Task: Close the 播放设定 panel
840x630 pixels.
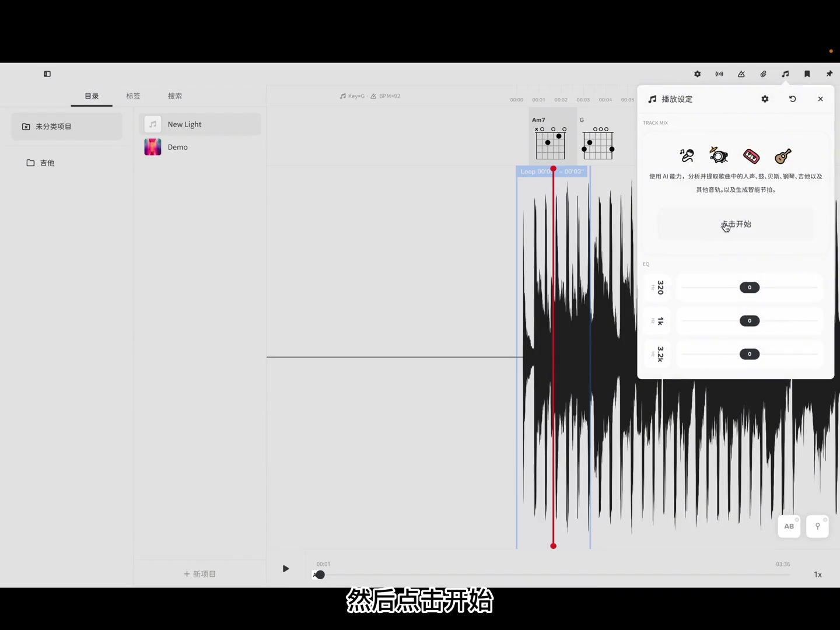Action: pos(820,99)
